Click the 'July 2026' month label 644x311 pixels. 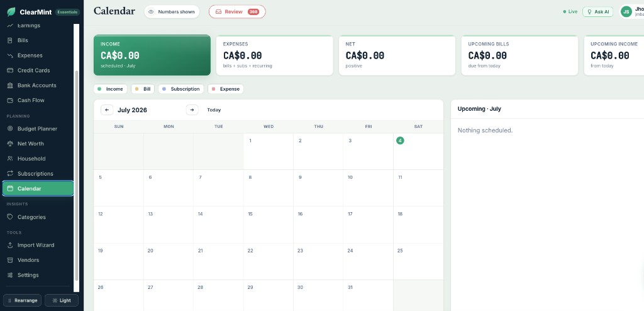(x=132, y=110)
